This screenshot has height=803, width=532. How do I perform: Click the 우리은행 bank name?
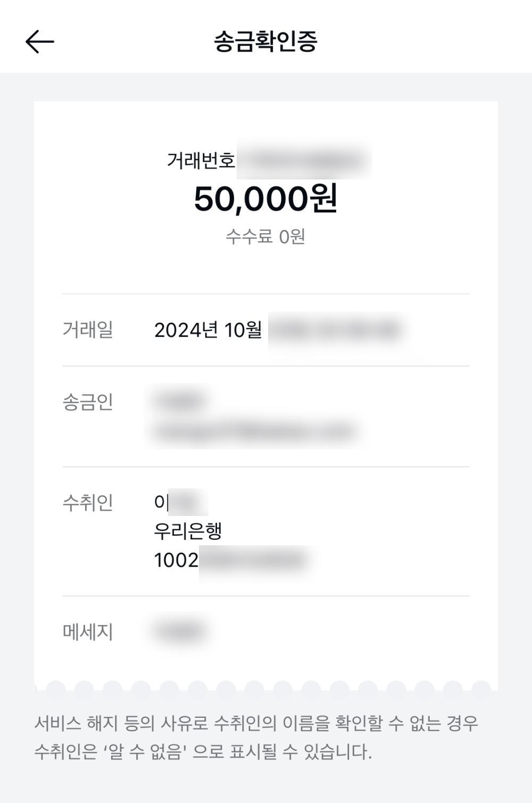(x=188, y=531)
